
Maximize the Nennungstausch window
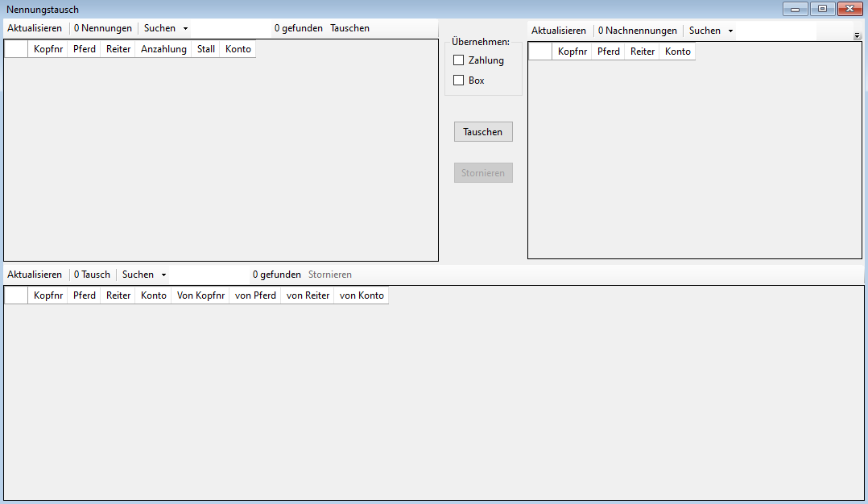point(822,9)
